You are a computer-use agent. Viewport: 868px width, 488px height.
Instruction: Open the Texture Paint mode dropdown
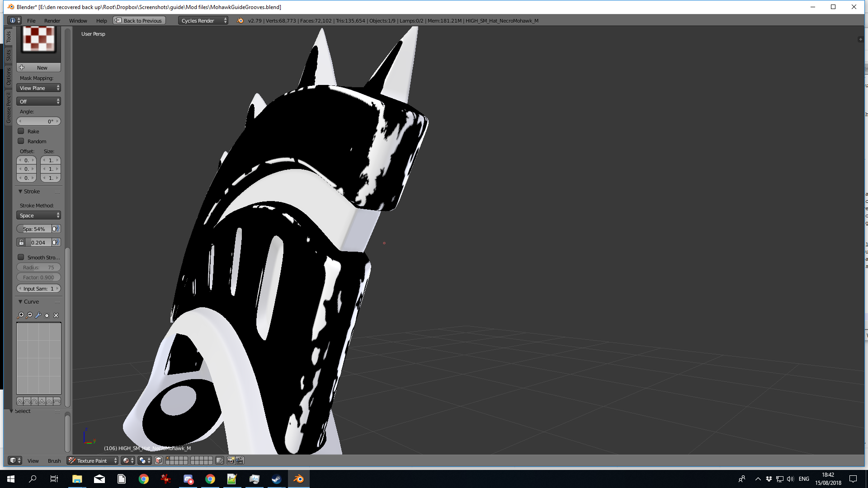pos(93,460)
